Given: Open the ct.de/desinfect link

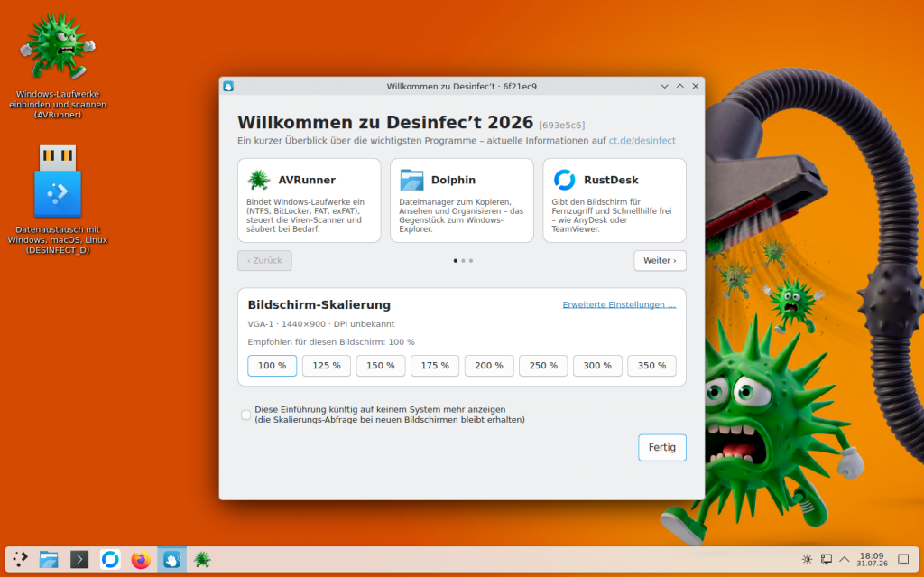Looking at the screenshot, I should (642, 140).
